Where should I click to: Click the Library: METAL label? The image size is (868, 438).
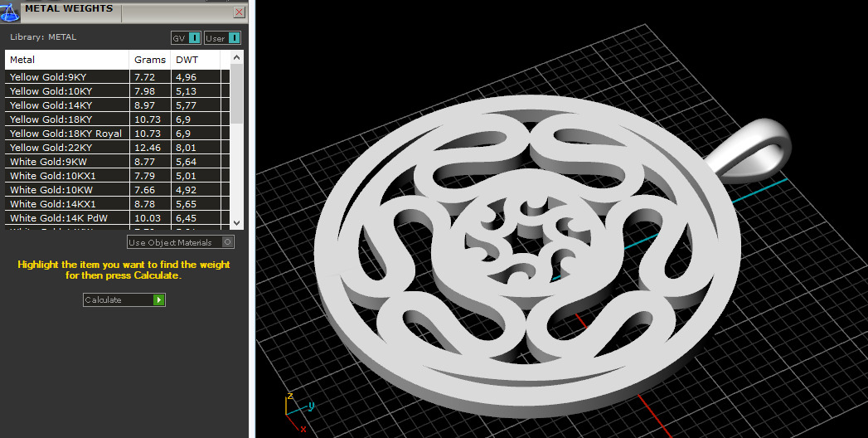(43, 37)
